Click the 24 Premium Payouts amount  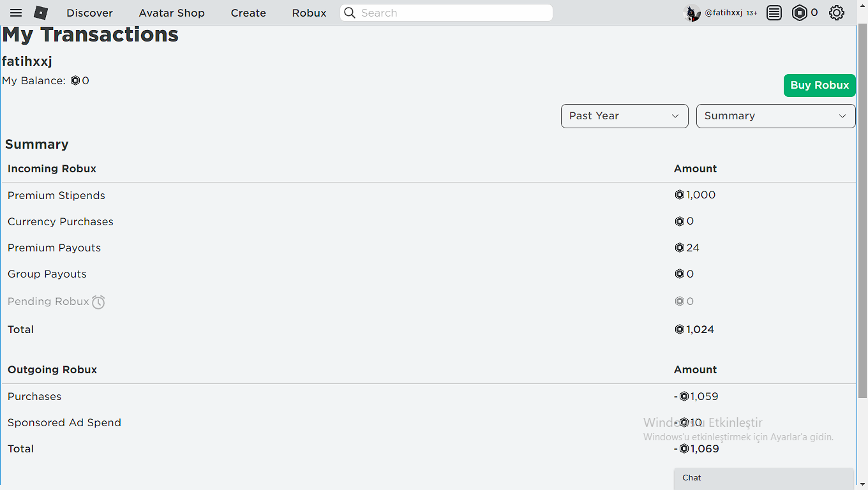tap(687, 248)
